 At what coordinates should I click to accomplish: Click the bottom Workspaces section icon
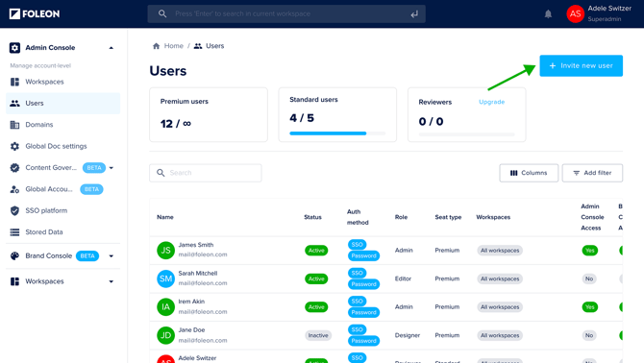[14, 281]
